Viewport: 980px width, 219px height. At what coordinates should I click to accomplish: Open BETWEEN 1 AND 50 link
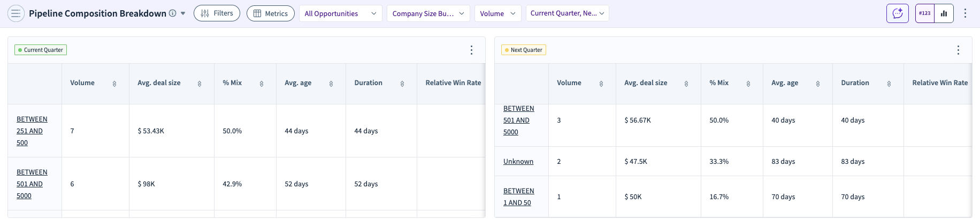click(x=519, y=197)
